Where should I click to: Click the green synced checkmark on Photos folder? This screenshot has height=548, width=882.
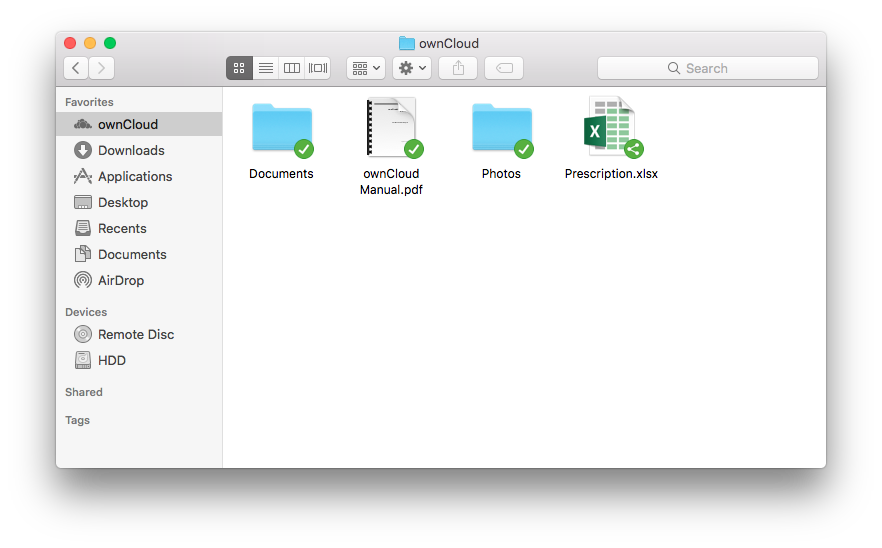[x=524, y=149]
